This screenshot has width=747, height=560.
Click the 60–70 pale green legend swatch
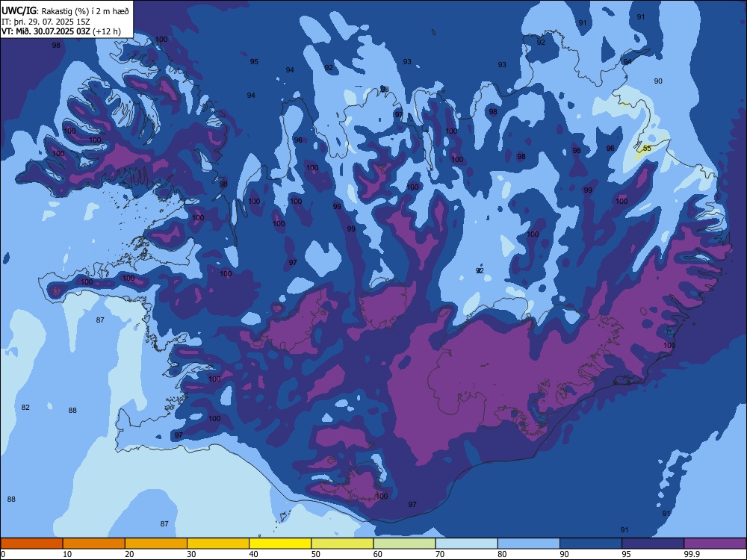tap(404, 544)
